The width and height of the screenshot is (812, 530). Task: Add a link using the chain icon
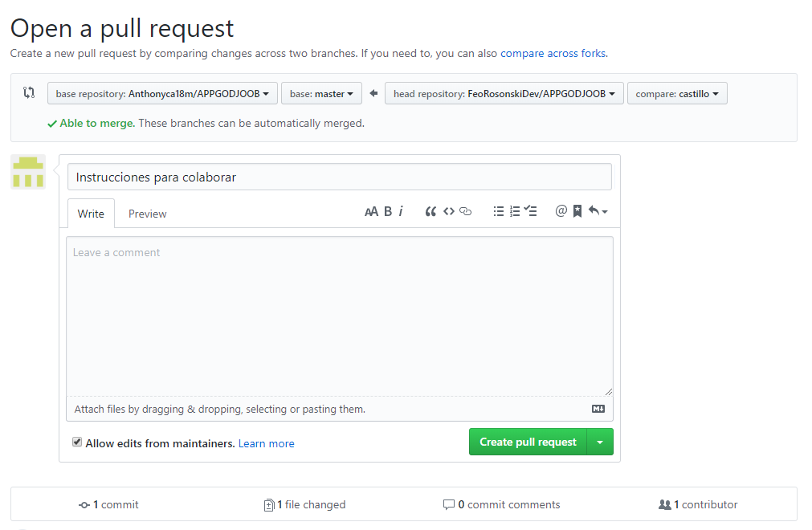(467, 211)
